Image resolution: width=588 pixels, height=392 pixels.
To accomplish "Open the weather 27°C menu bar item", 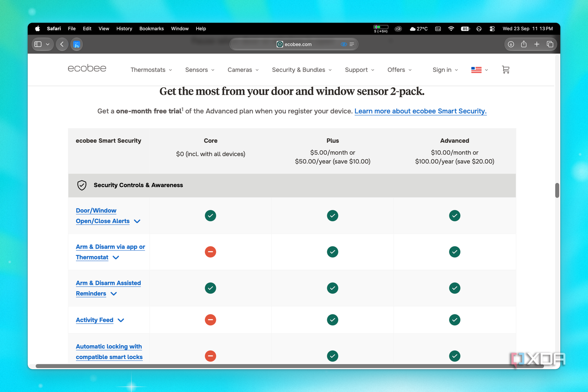I will pos(418,29).
